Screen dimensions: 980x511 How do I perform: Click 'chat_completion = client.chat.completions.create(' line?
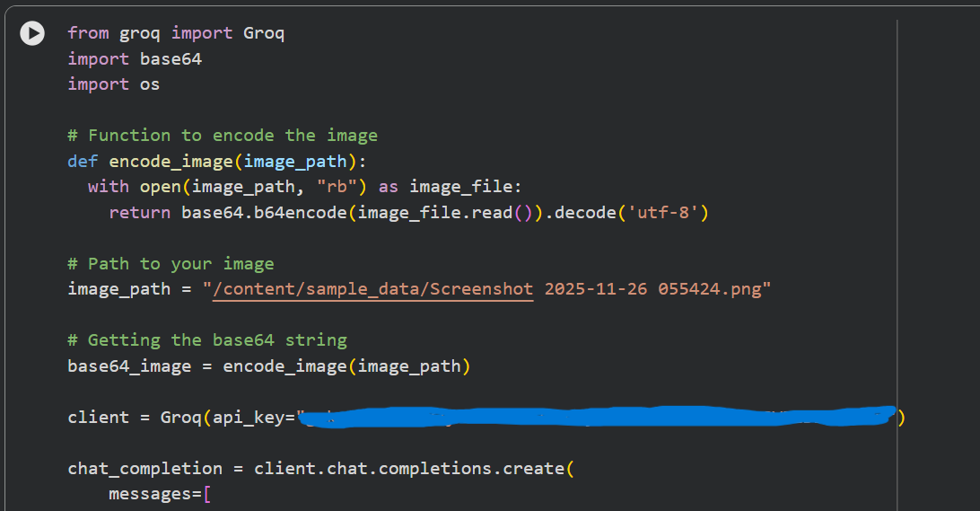[x=320, y=469]
